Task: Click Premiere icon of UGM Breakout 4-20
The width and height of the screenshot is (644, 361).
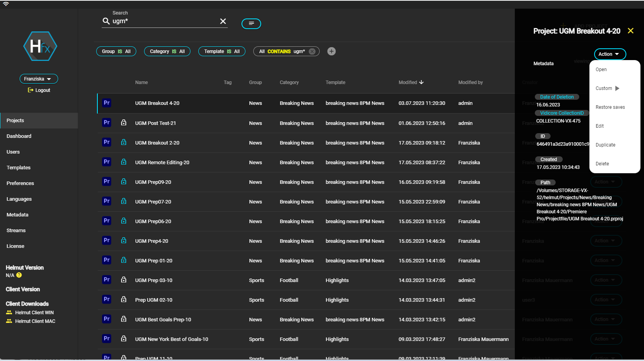Action: click(106, 103)
